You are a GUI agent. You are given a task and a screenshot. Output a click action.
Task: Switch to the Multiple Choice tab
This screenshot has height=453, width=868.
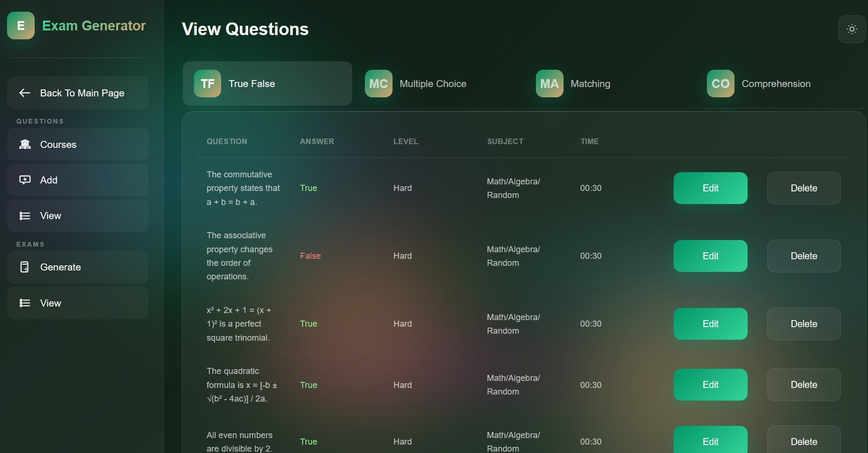[x=438, y=84]
